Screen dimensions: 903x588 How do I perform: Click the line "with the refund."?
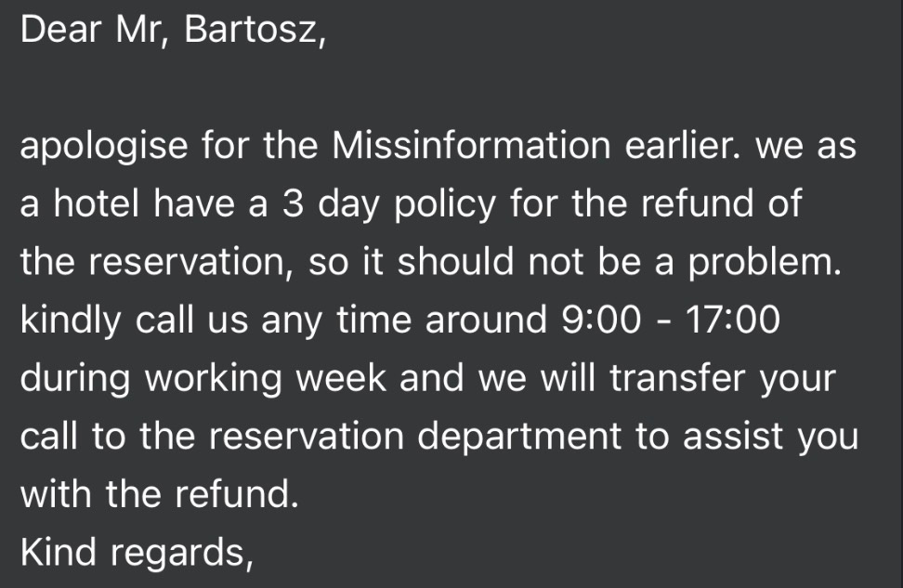coord(160,494)
